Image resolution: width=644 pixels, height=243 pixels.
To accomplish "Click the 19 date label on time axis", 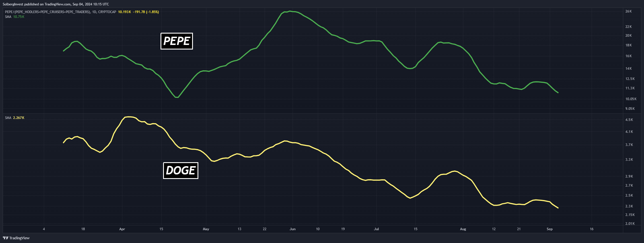I will pos(343,229).
